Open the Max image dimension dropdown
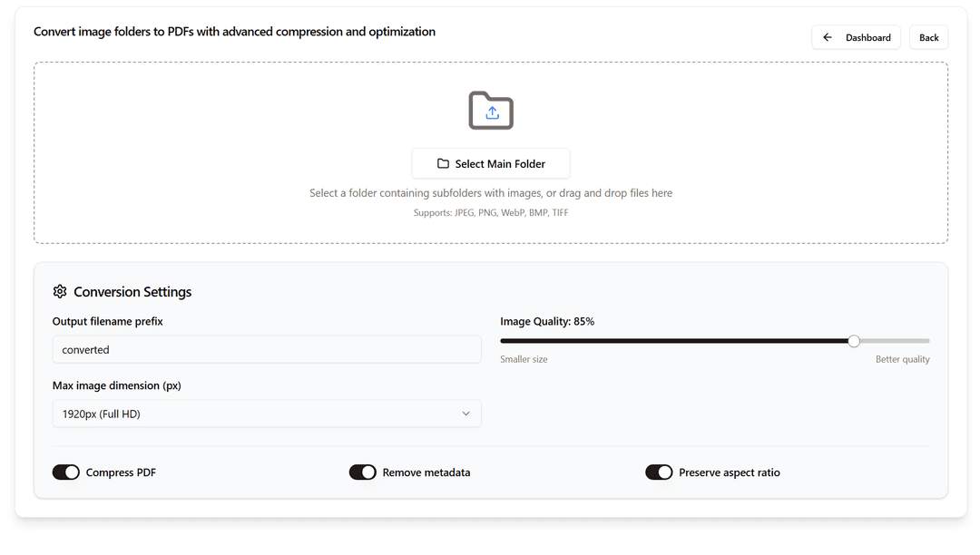The image size is (980, 555). (x=267, y=414)
